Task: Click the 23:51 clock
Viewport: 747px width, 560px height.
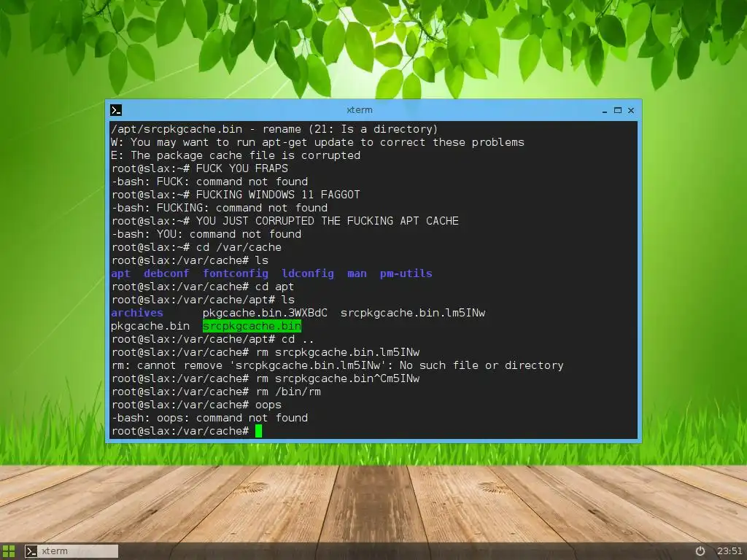Action: [x=729, y=551]
